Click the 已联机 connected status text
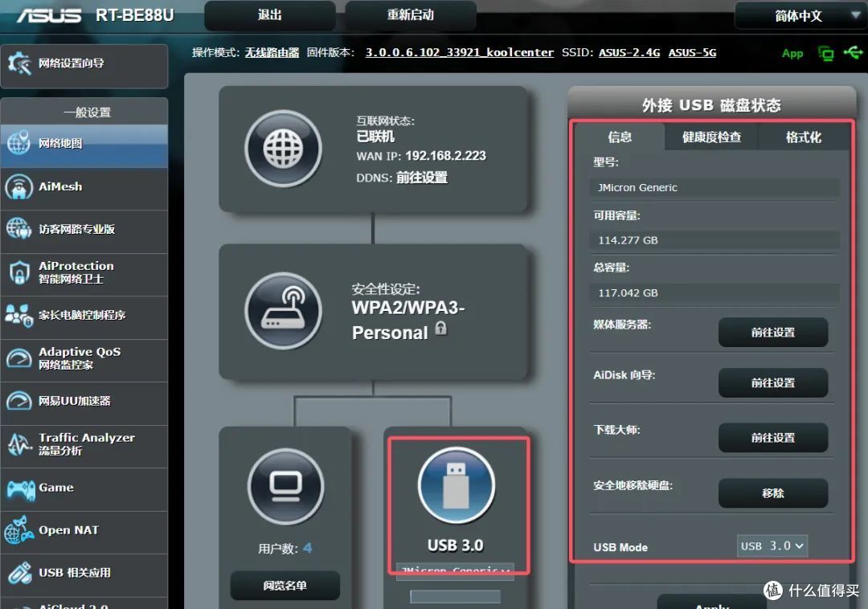Image resolution: width=868 pixels, height=609 pixels. coord(375,136)
